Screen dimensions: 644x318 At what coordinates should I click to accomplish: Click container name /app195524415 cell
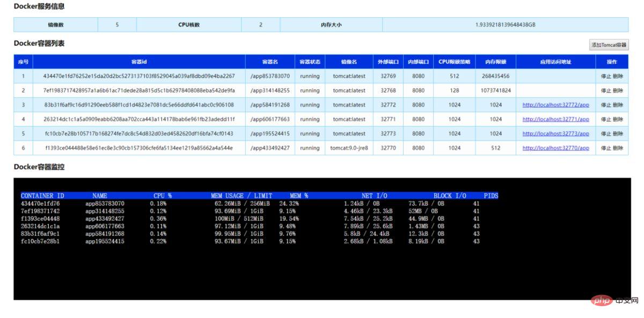270,134
